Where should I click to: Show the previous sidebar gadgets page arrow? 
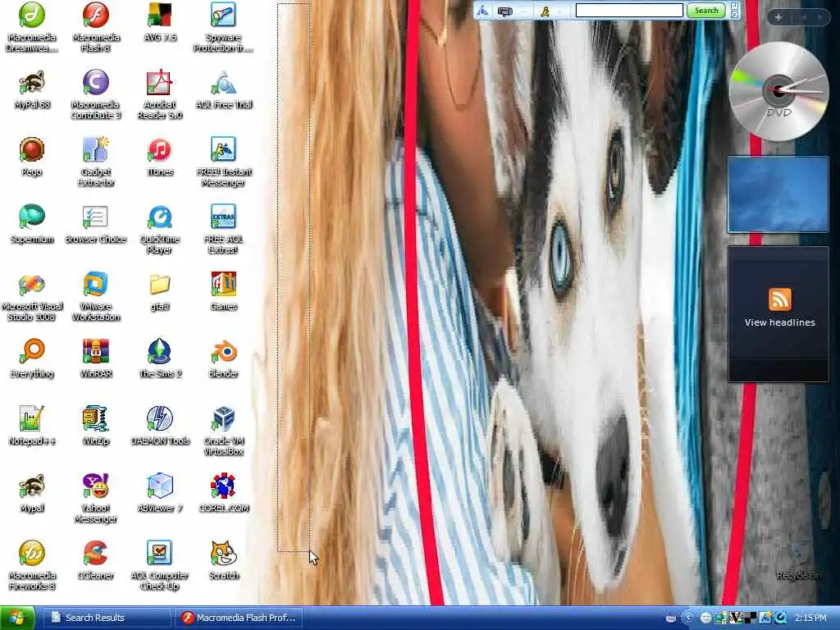[803, 17]
